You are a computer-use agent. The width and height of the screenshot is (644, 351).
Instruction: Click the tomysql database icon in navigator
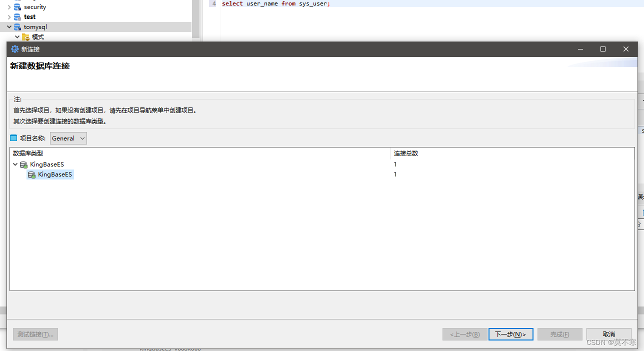click(x=17, y=27)
